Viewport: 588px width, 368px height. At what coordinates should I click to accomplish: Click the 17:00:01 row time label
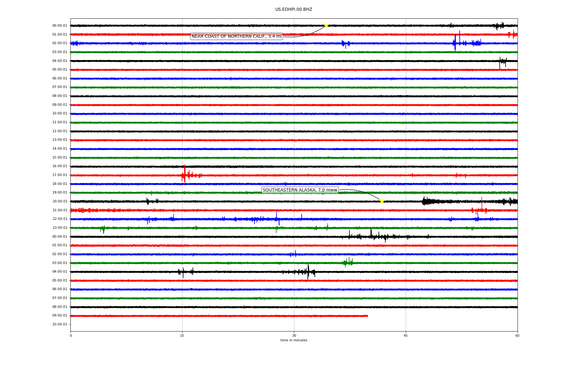(60, 175)
